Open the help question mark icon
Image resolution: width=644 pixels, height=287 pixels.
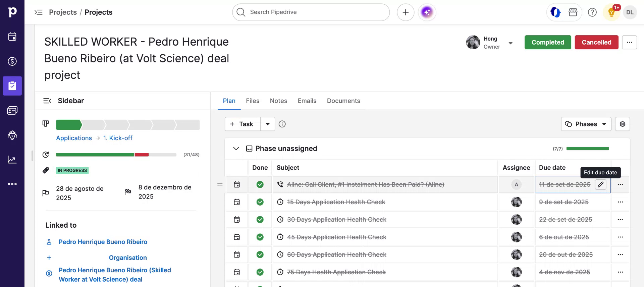592,12
